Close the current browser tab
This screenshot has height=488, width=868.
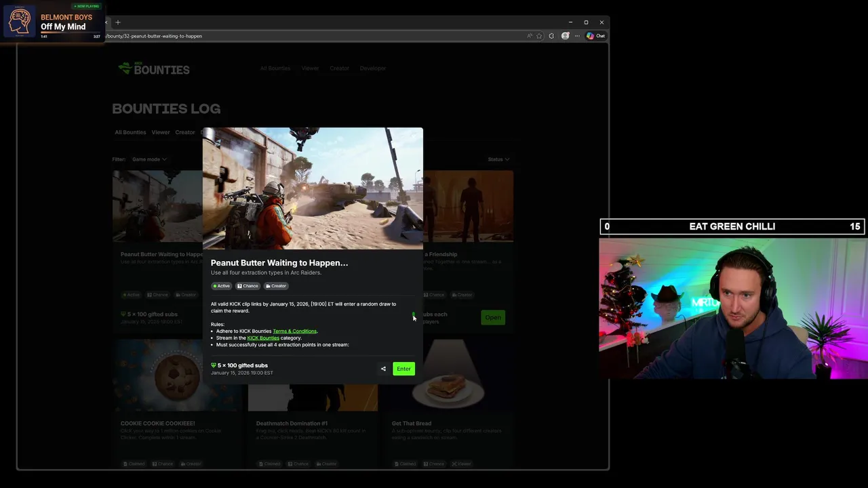click(106, 22)
